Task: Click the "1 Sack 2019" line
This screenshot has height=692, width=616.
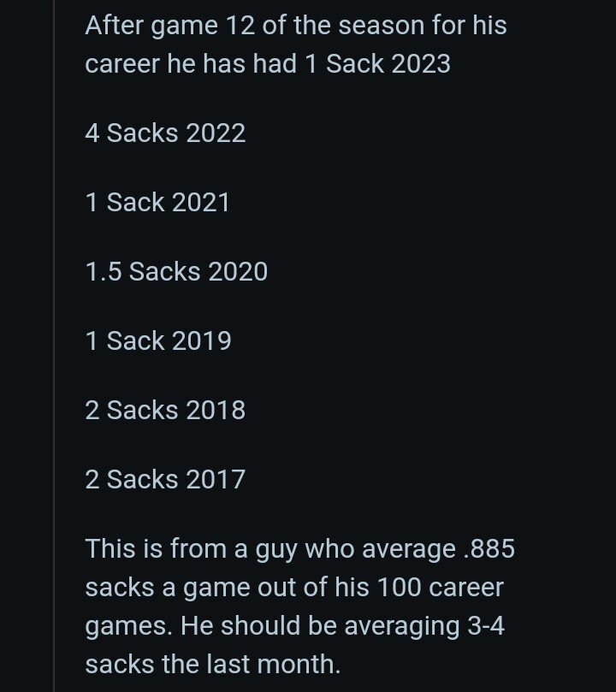Action: (x=158, y=341)
